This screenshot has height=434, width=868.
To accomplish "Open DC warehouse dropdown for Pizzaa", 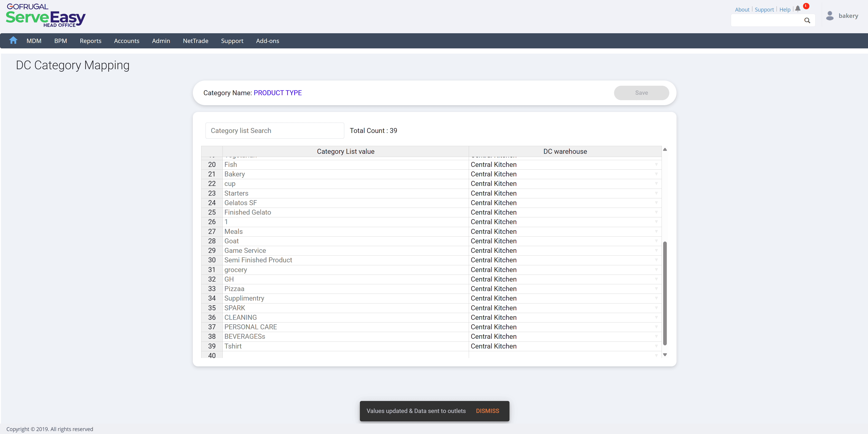I will (656, 289).
